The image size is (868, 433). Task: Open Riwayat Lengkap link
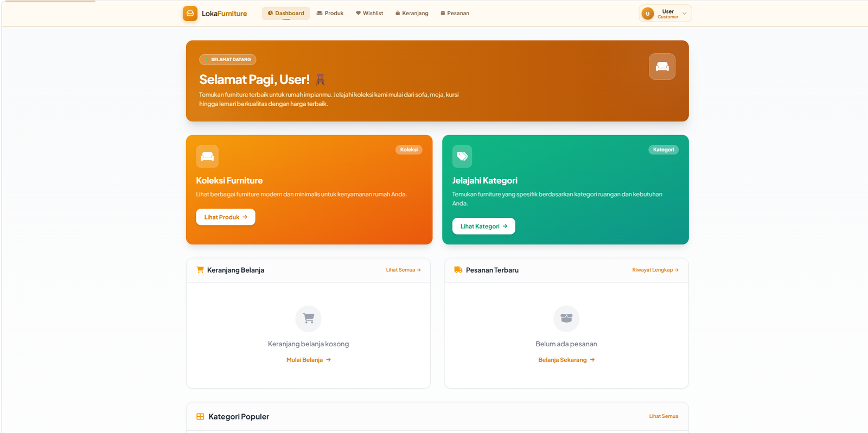pos(655,270)
